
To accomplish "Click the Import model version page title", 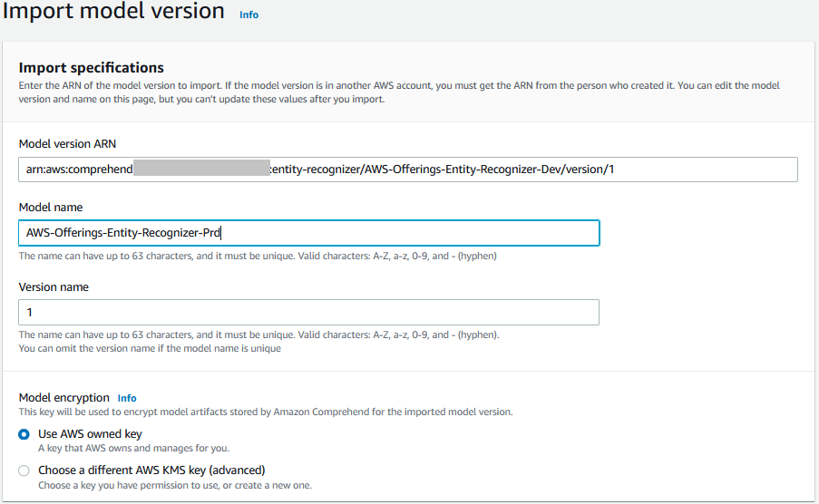I will tap(113, 11).
